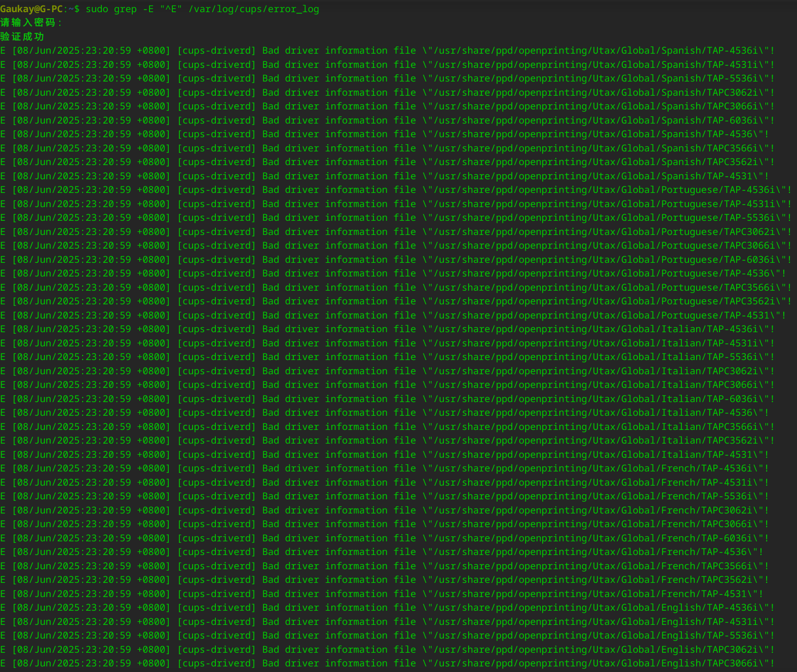Click the "Gaukay@G-PC" shell prompt text
The image size is (797, 672).
coord(31,9)
